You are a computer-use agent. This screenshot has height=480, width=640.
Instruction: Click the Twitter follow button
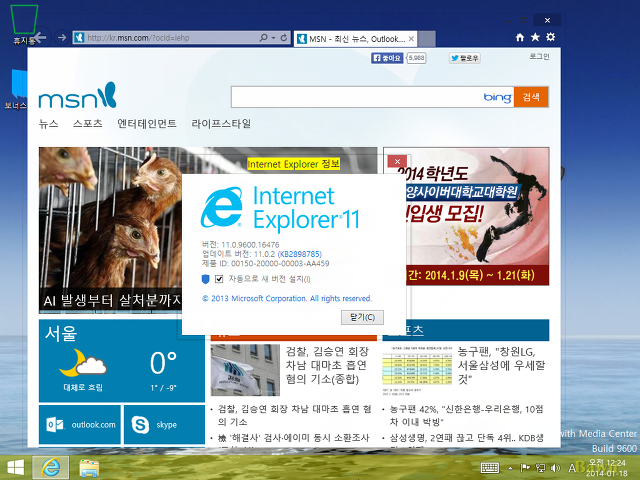coord(465,58)
